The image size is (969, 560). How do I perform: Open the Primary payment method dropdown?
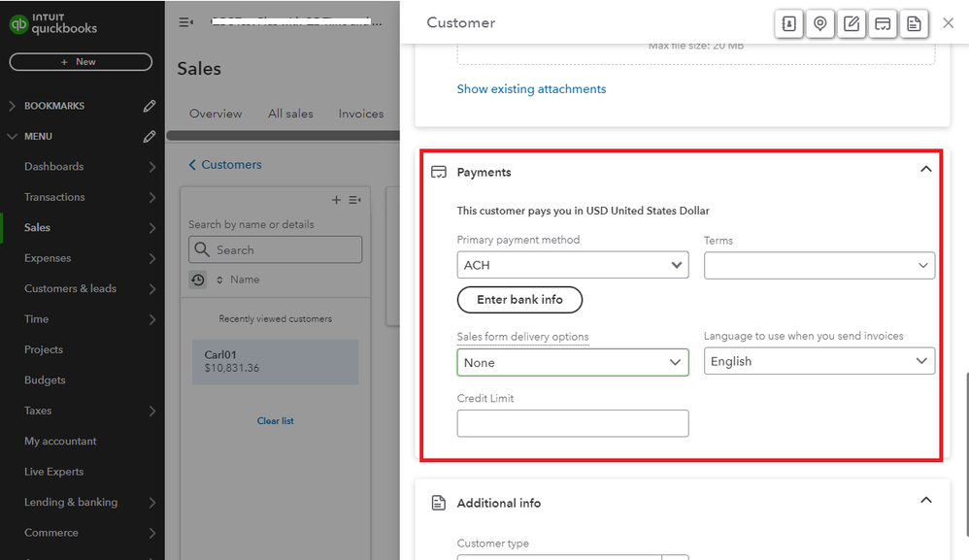[x=573, y=264]
